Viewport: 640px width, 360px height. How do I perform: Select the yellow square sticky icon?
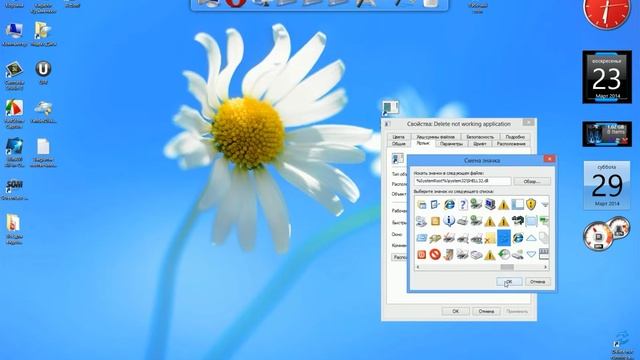[435, 221]
